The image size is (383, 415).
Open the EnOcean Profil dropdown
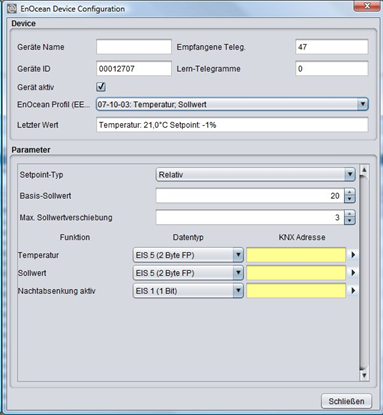232,104
